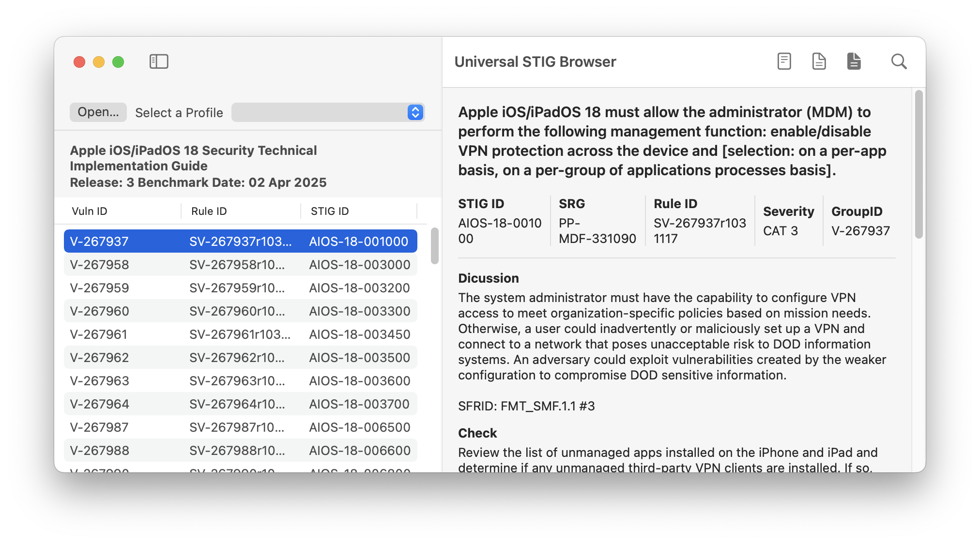980x544 pixels.
Task: Click the SFRID: FMT_SMF.1.1 #3 text
Action: 526,406
